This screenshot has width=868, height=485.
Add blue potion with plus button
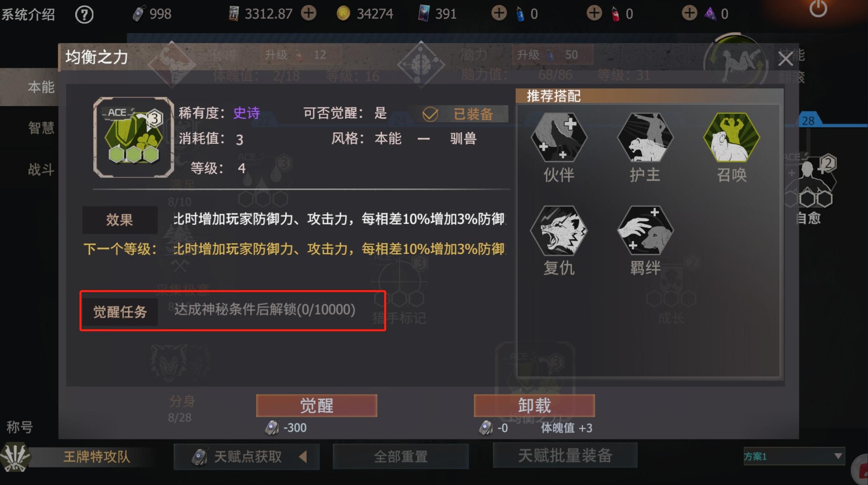point(499,13)
